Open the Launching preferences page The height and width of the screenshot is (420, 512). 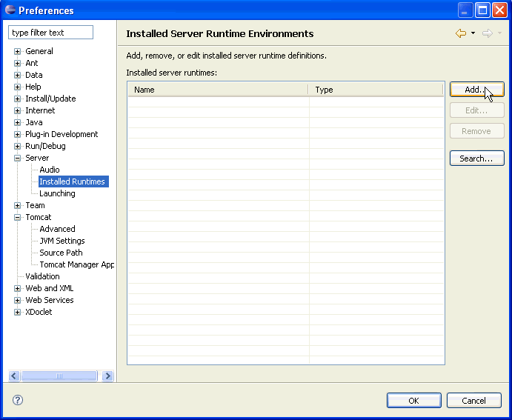pos(57,193)
